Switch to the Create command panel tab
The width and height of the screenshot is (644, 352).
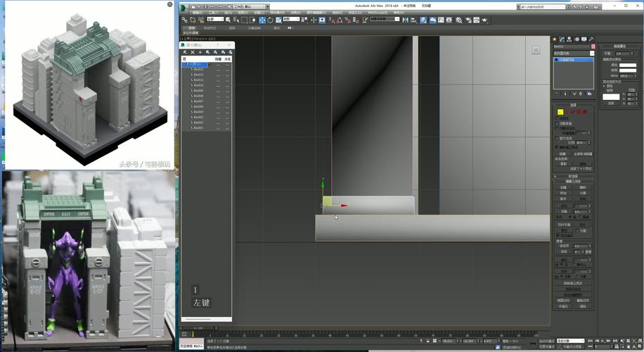tap(553, 39)
